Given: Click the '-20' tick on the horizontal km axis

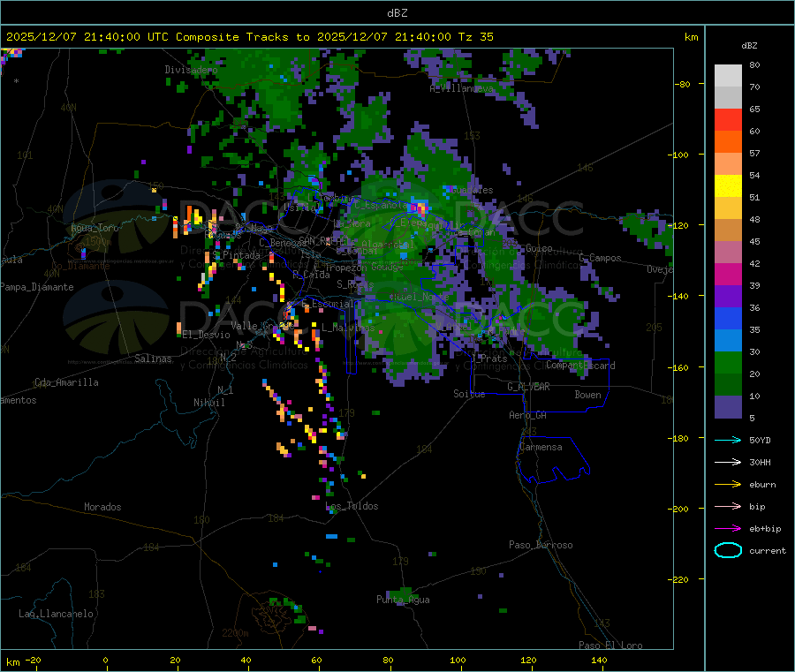Looking at the screenshot, I should point(33,660).
